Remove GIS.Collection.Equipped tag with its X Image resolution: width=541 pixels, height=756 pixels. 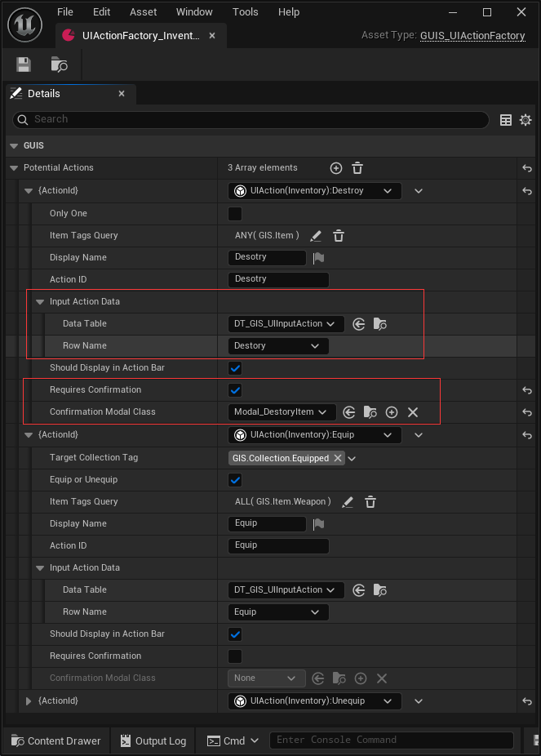(x=338, y=458)
